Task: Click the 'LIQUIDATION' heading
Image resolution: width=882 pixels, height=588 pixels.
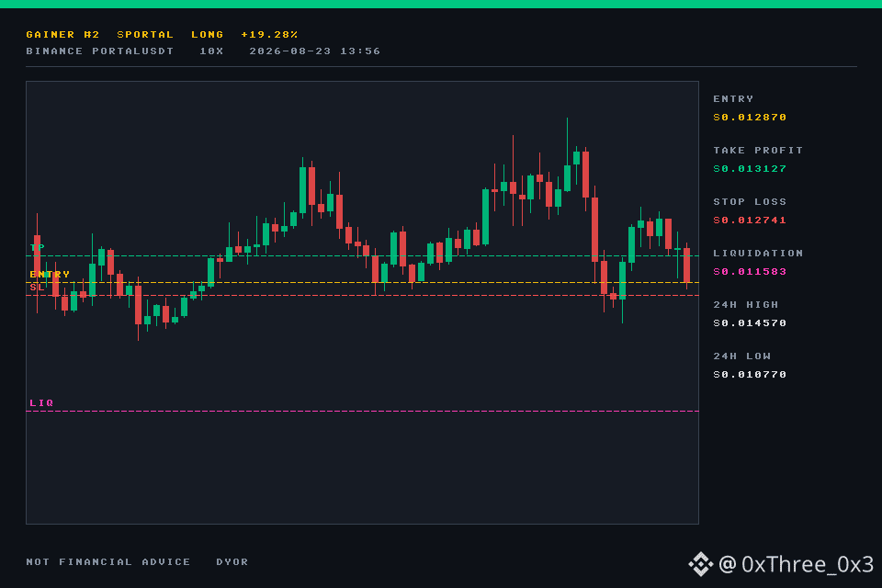Action: click(x=758, y=254)
